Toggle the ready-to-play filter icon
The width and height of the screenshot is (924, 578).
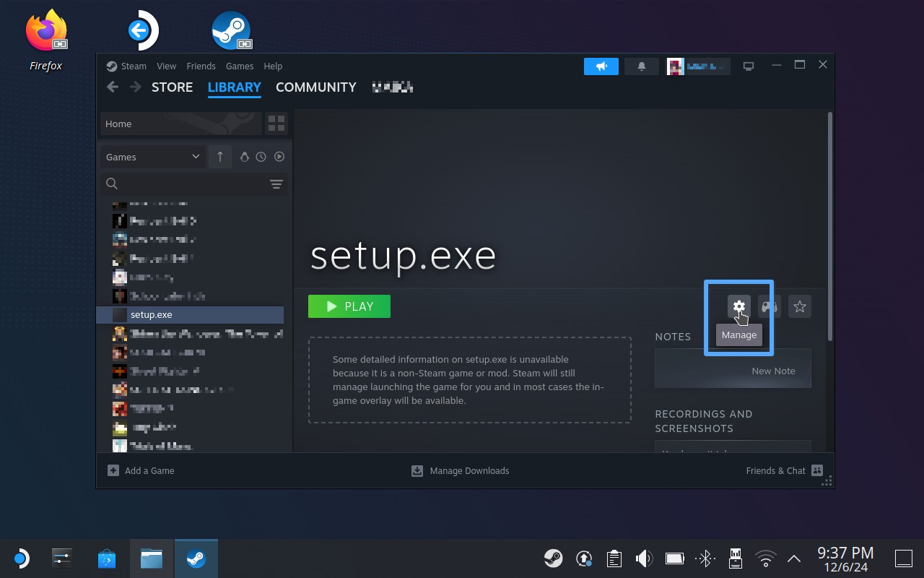(279, 157)
